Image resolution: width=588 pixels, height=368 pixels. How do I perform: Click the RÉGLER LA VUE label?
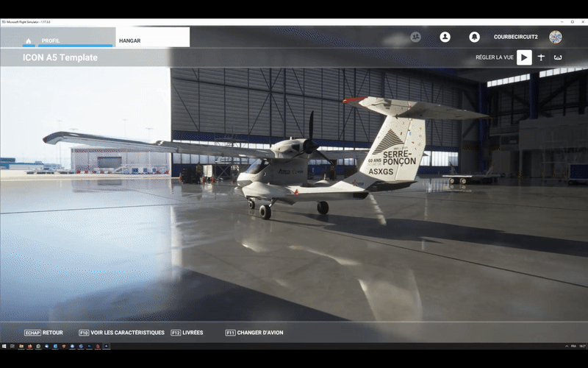pos(494,57)
